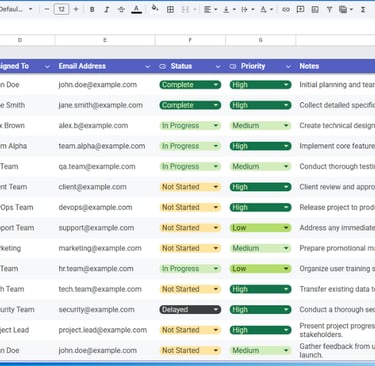
Task: Open the borders tool
Action: (x=170, y=9)
